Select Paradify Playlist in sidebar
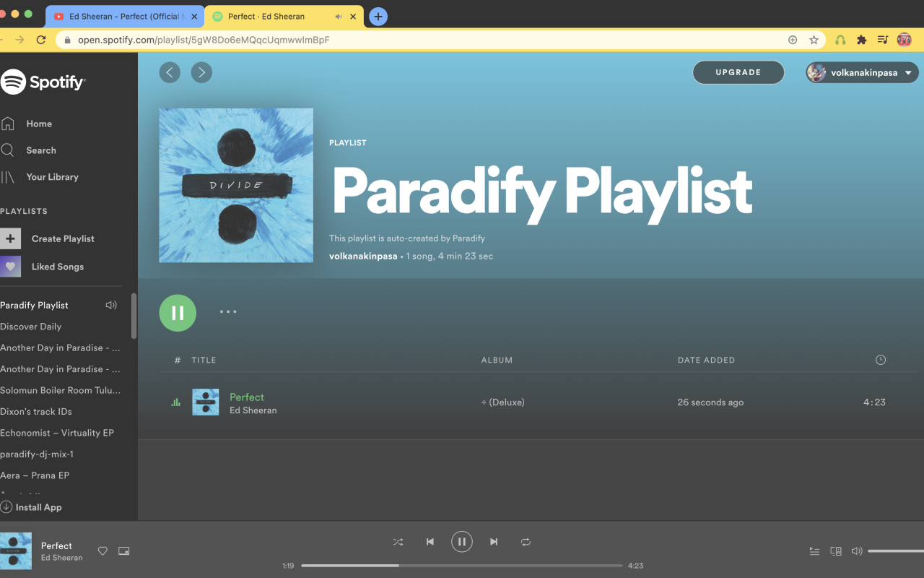Screen dimensions: 924x578 pos(34,305)
